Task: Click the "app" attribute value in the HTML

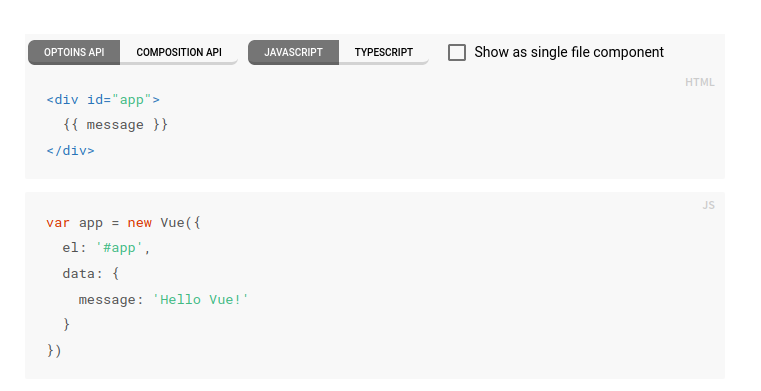Action: point(132,100)
